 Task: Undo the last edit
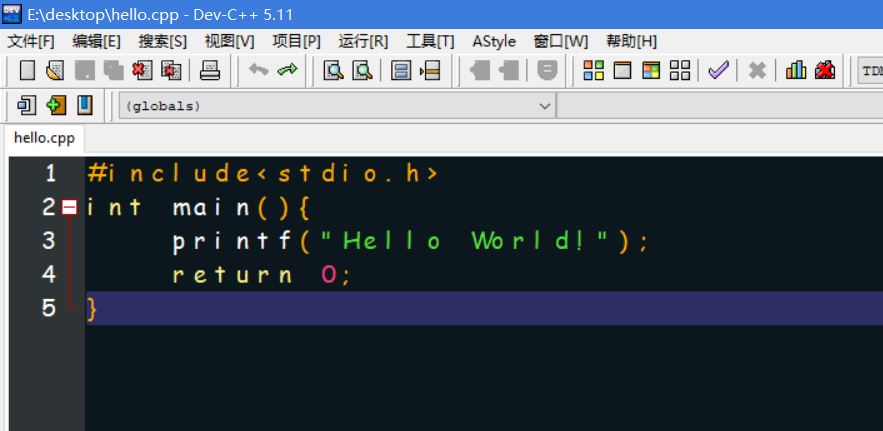click(258, 71)
